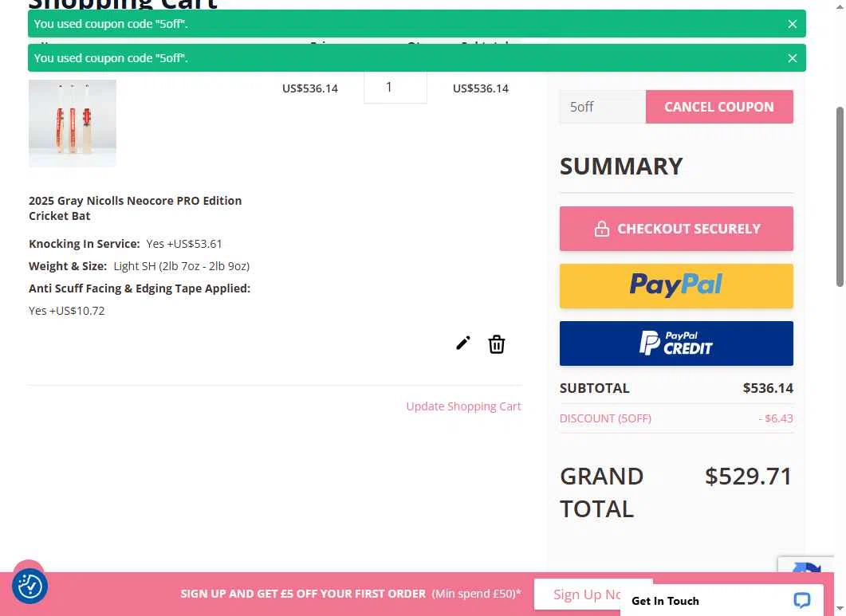Remove item using trash can icon

(x=497, y=344)
